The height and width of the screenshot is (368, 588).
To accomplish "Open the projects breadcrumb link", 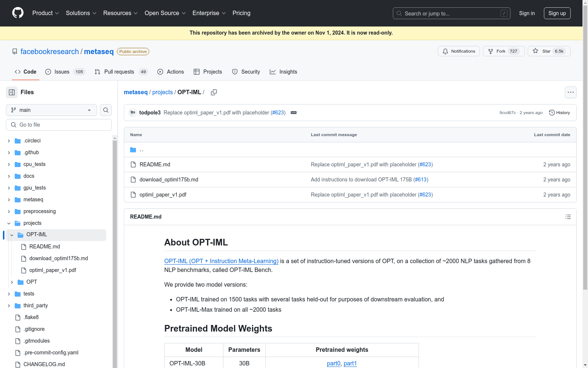I will (x=162, y=92).
